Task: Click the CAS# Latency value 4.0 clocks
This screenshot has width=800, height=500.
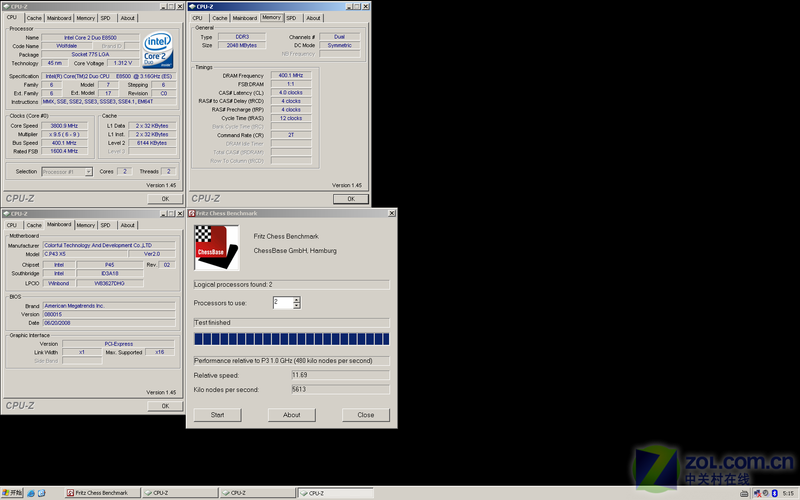Action: 291,93
